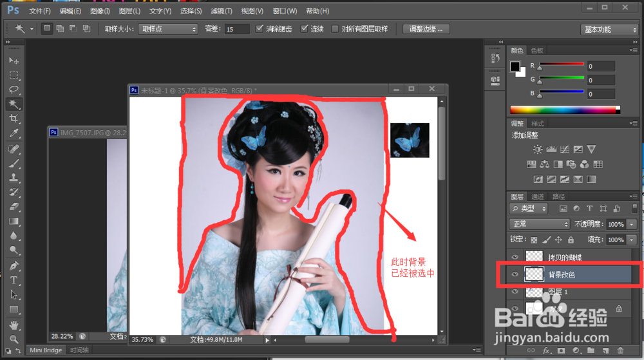Open the blend mode 正常 dropdown
Screen dimensions: 644x360
click(x=540, y=224)
